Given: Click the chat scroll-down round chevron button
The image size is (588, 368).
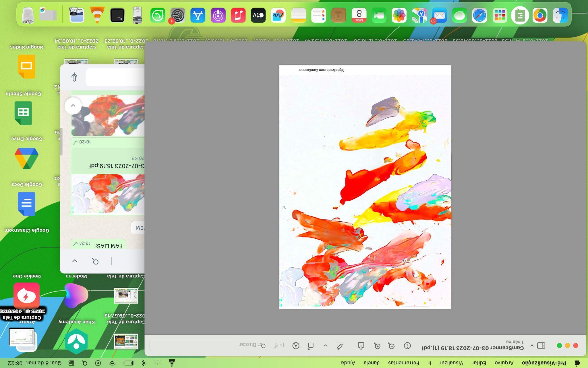Looking at the screenshot, I should tap(73, 106).
